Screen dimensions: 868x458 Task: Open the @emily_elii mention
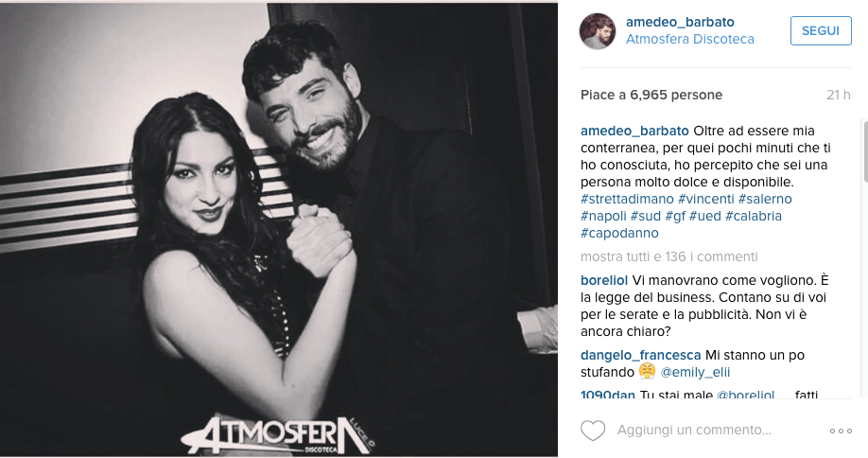(695, 372)
